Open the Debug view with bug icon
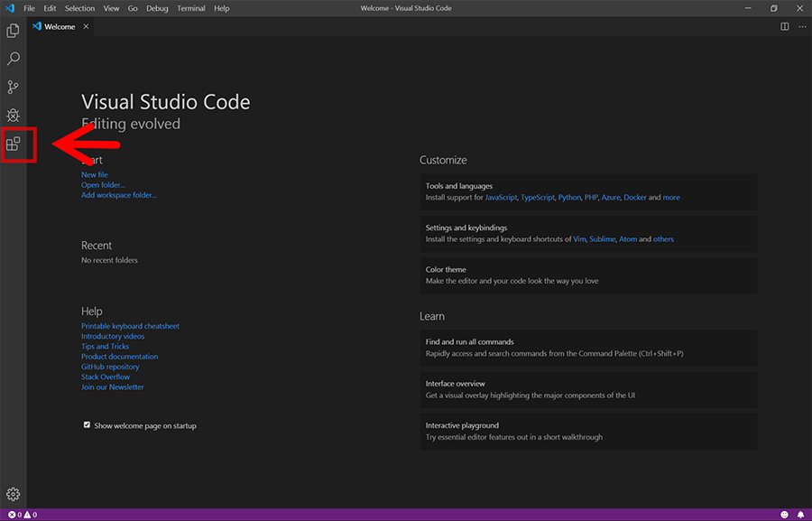 pyautogui.click(x=13, y=115)
